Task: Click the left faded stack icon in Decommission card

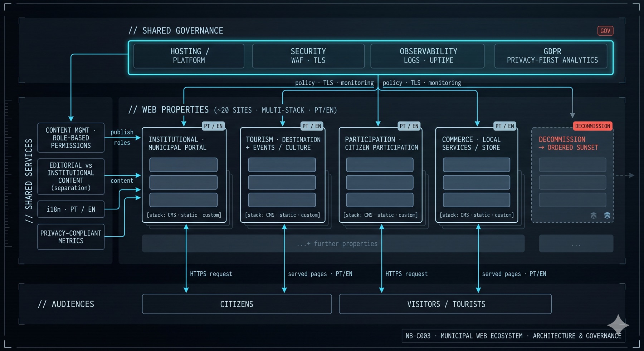Action: [x=594, y=215]
